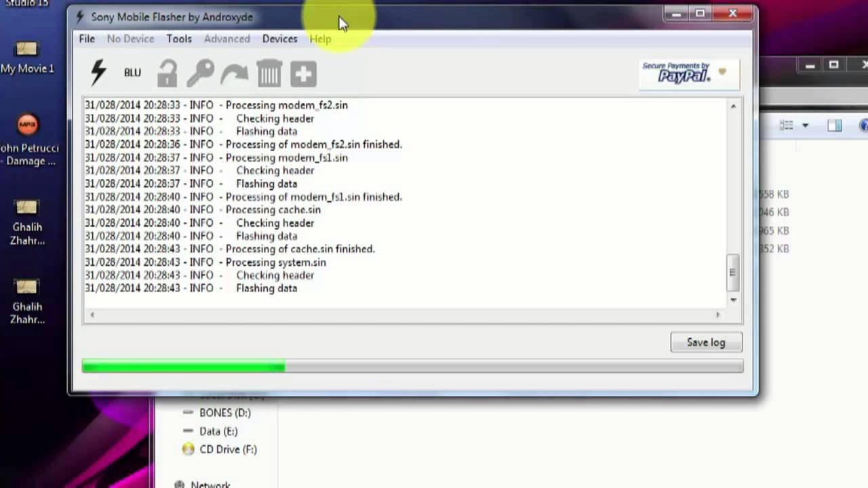Select the John Petrucci MP3 desktop icon
The width and height of the screenshot is (868, 488).
click(28, 141)
